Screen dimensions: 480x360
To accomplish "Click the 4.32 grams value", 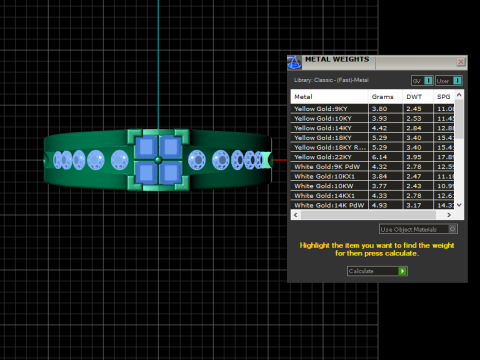I will click(379, 167).
